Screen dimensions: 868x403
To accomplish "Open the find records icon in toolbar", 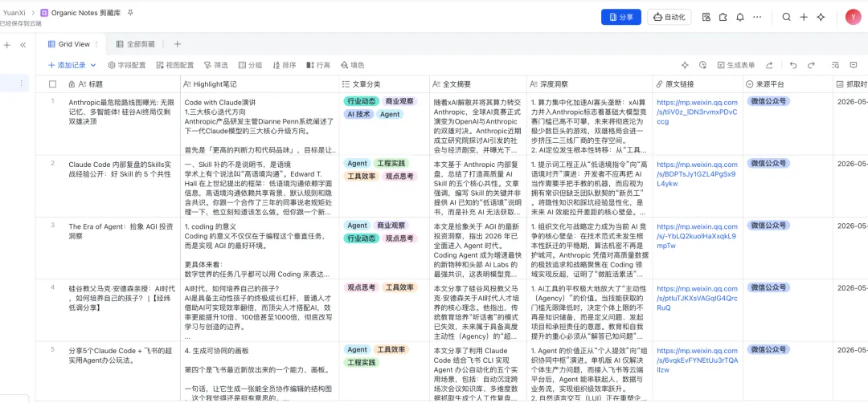I will [836, 65].
